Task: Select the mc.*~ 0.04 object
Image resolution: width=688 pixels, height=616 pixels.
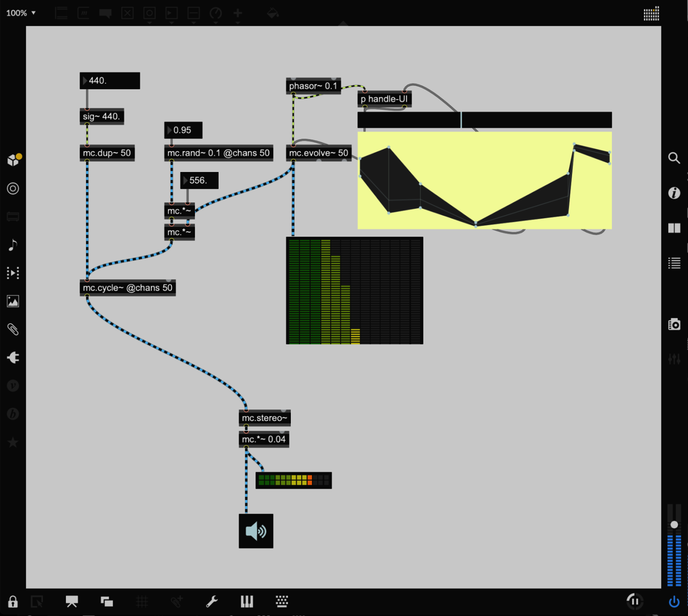Action: (264, 439)
